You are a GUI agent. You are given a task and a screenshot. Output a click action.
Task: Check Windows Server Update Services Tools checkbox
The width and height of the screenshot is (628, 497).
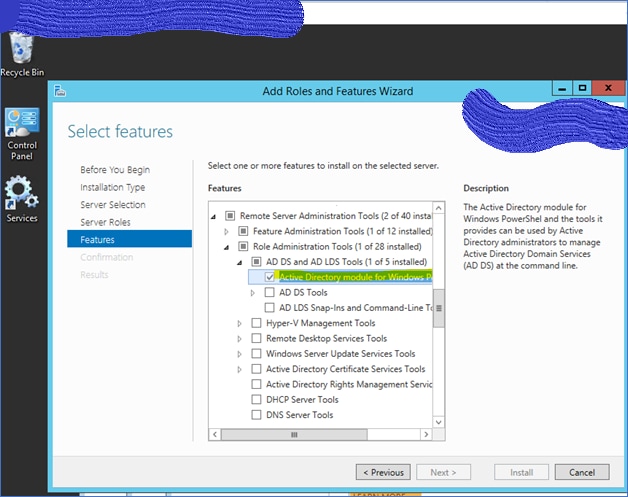coord(256,354)
